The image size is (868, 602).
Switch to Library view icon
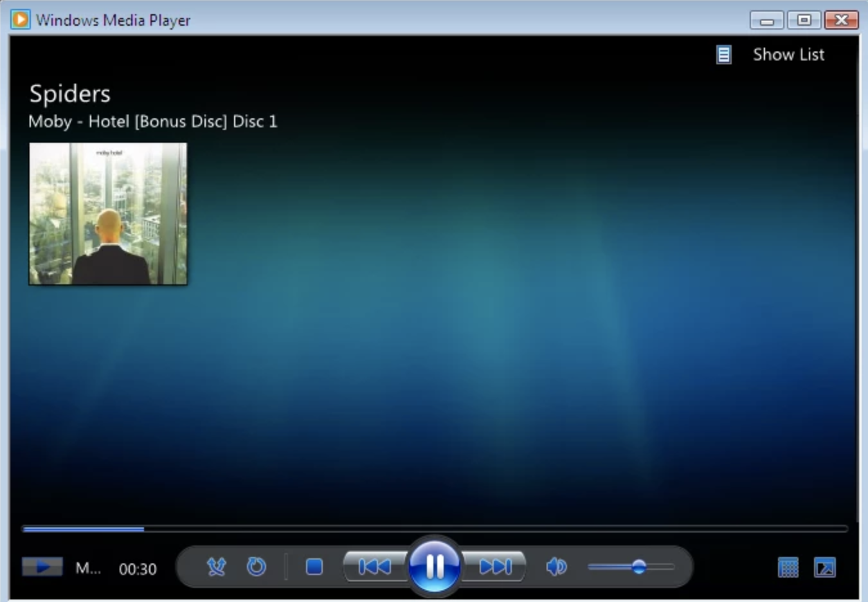(x=788, y=567)
